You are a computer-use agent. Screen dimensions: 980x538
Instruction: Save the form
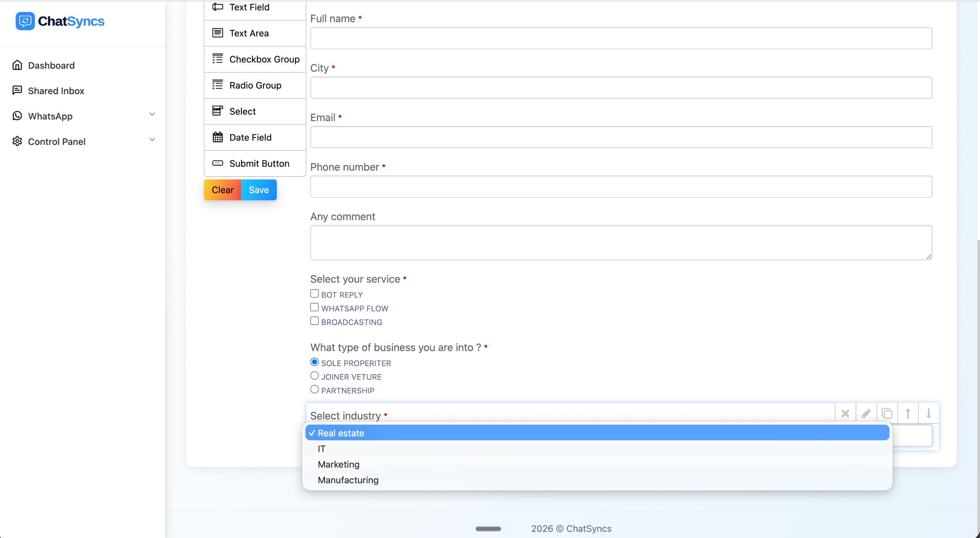259,190
